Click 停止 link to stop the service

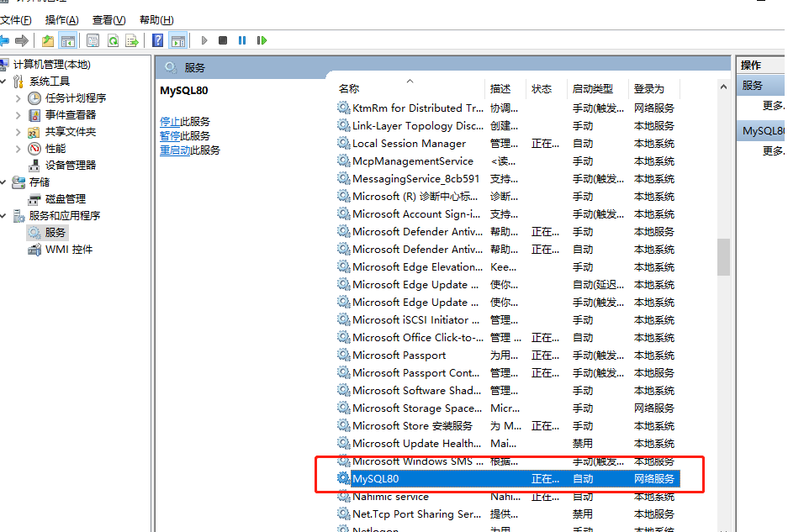170,122
